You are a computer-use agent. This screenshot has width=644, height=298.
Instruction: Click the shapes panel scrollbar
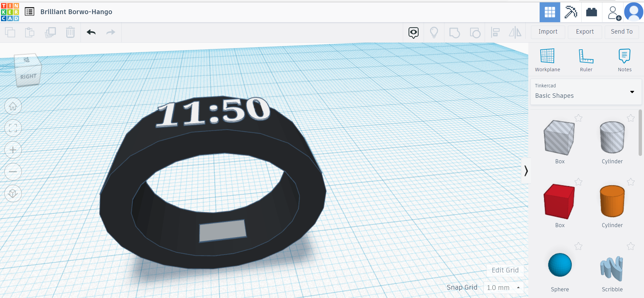click(x=640, y=133)
